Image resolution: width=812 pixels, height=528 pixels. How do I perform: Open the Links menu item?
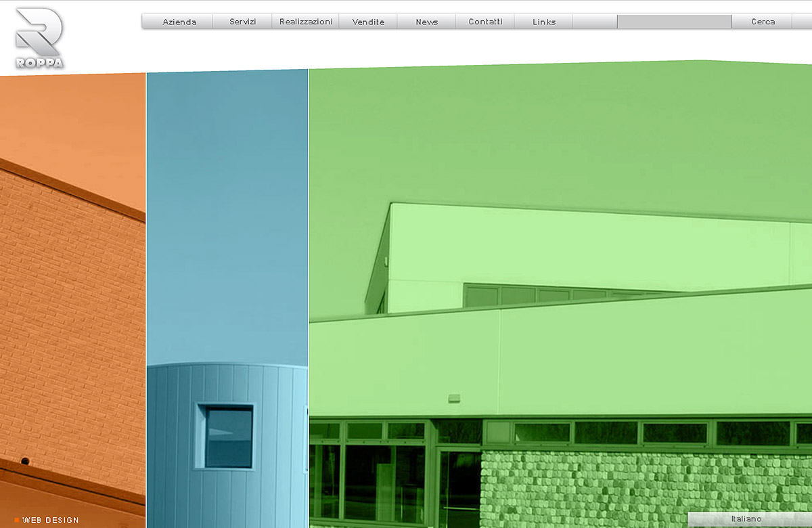click(544, 22)
